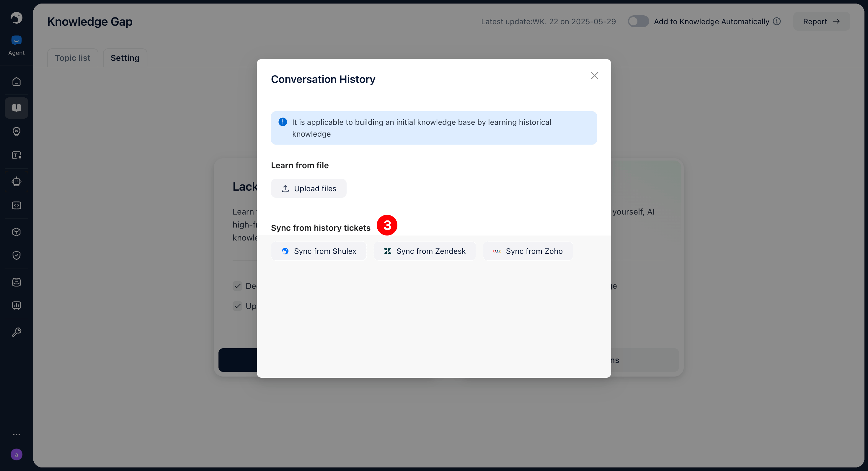The width and height of the screenshot is (868, 471).
Task: Open the cube package icon in sidebar
Action: click(x=16, y=232)
